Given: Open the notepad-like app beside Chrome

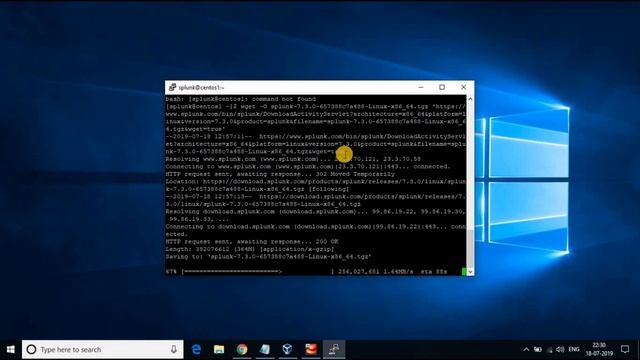Looking at the screenshot, I should pyautogui.click(x=265, y=349).
